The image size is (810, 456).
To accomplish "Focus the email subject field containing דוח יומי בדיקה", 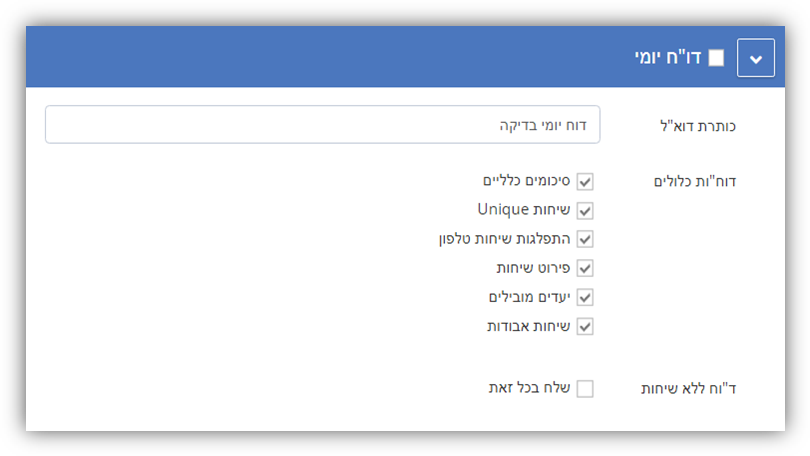I will 322,124.
